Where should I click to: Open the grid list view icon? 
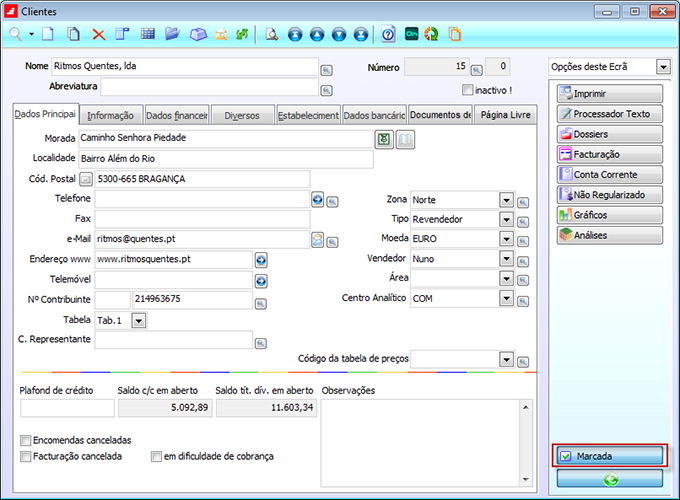pyautogui.click(x=147, y=34)
